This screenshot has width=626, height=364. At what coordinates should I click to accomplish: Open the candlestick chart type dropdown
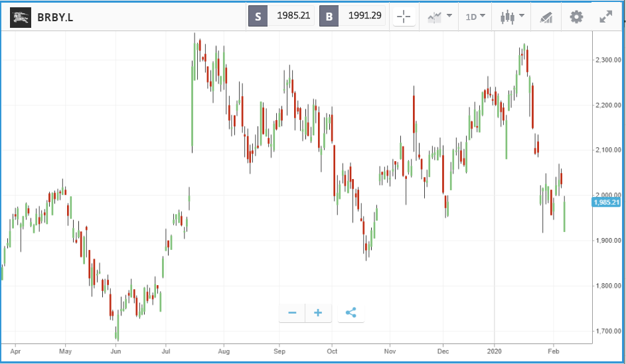[x=512, y=17]
